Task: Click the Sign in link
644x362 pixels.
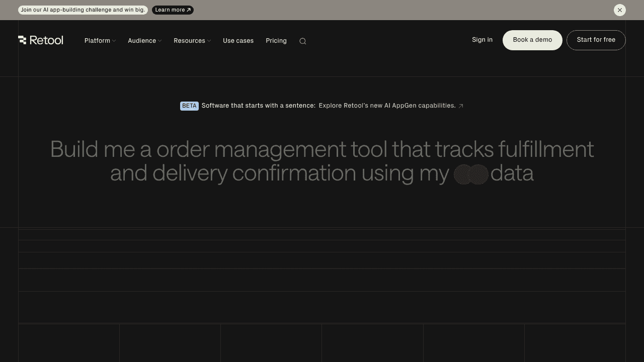Action: (x=482, y=40)
